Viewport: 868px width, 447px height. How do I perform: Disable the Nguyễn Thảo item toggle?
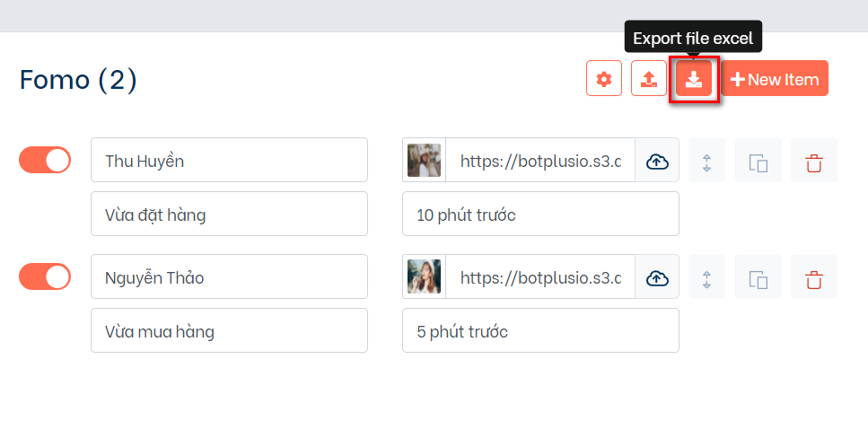tap(45, 276)
